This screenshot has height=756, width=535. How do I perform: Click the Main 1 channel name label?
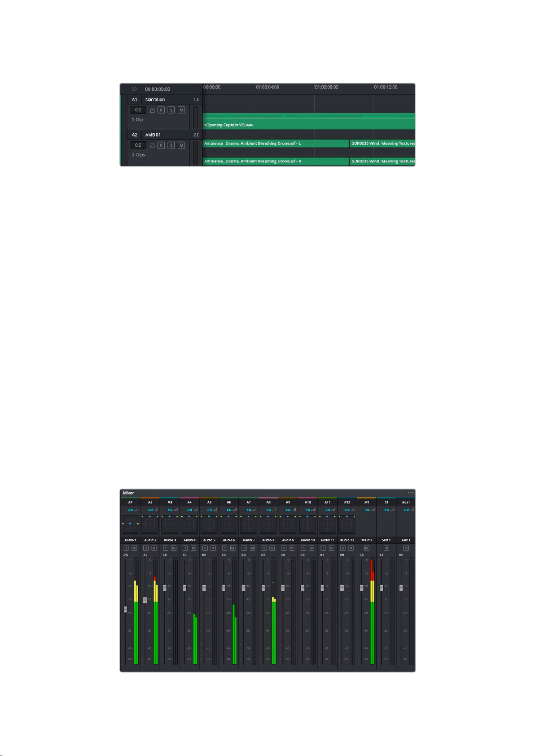click(x=367, y=540)
